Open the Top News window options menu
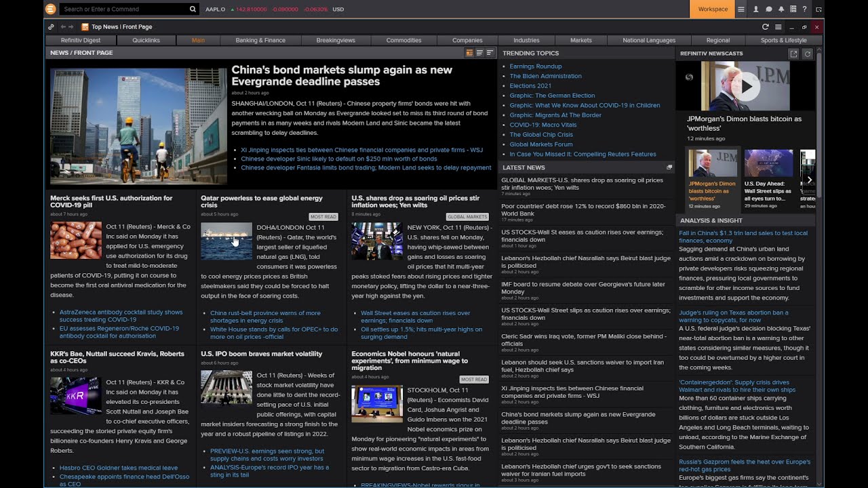 point(778,27)
